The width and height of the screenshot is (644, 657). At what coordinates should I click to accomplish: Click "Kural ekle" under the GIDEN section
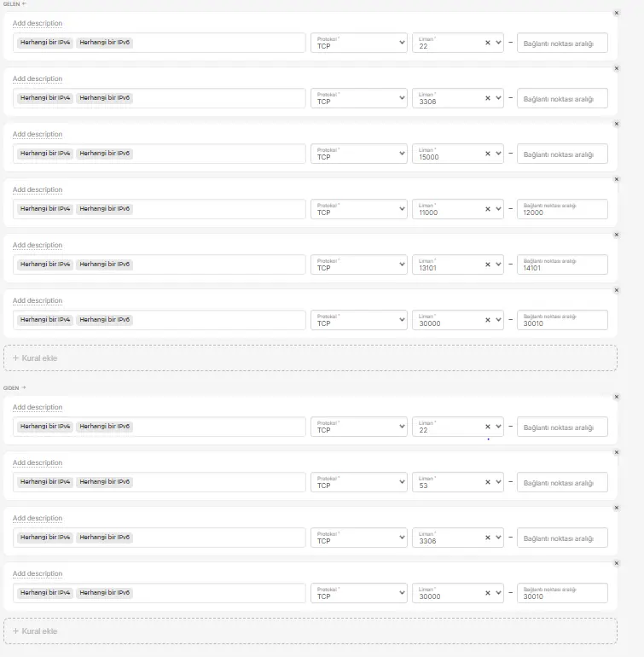click(35, 631)
